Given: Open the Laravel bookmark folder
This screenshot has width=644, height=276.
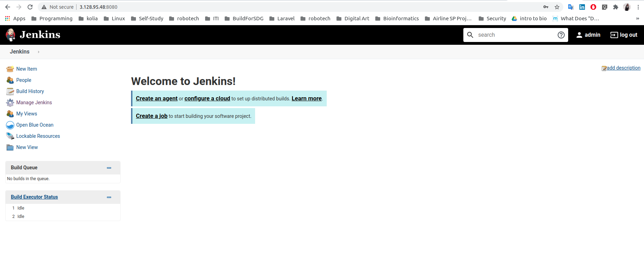Looking at the screenshot, I should tap(282, 19).
